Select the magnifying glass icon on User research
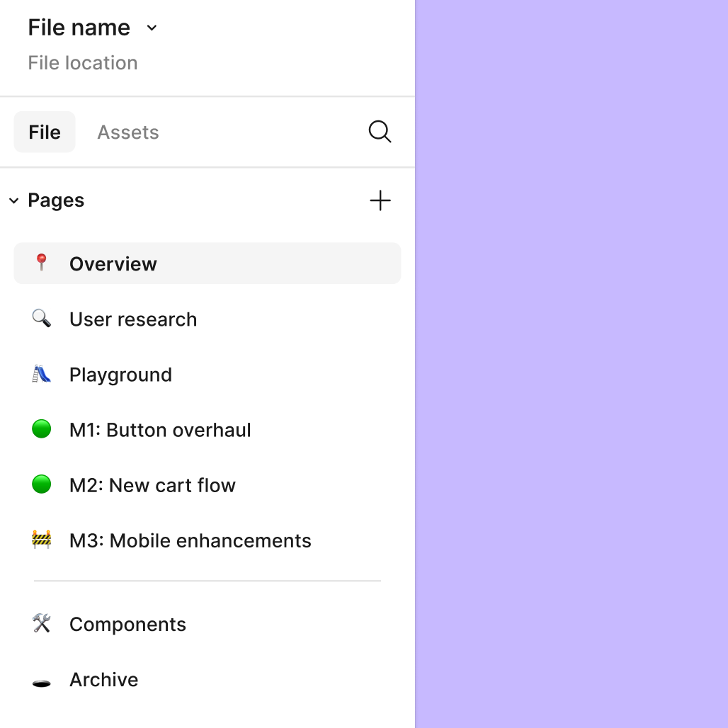The width and height of the screenshot is (728, 728). coord(42,319)
